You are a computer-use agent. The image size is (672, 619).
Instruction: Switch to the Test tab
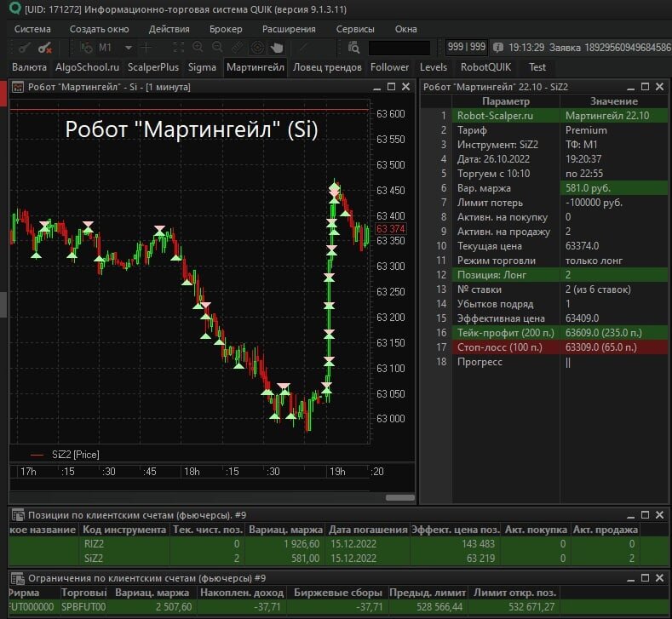coord(537,67)
